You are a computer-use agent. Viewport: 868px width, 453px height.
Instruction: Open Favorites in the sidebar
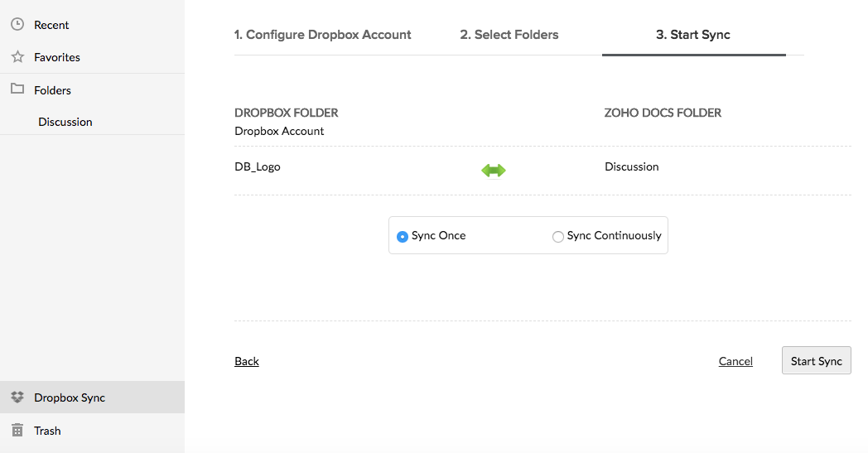(57, 57)
